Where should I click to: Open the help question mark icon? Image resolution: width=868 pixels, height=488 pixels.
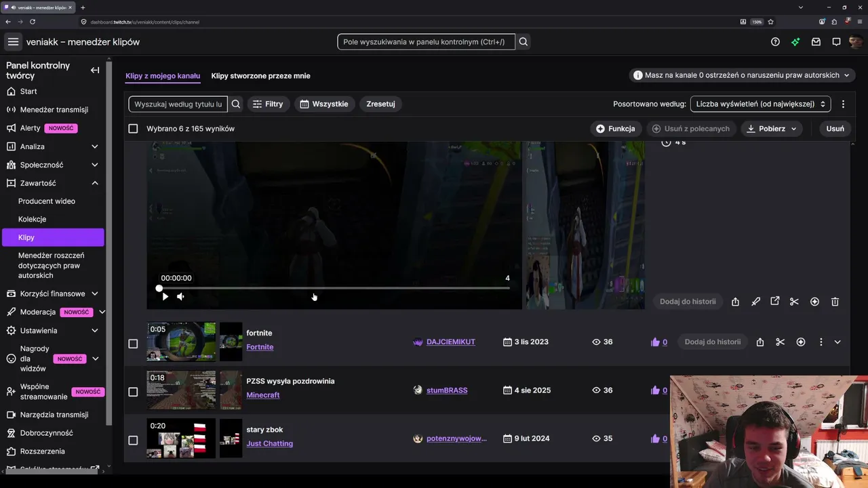click(775, 42)
